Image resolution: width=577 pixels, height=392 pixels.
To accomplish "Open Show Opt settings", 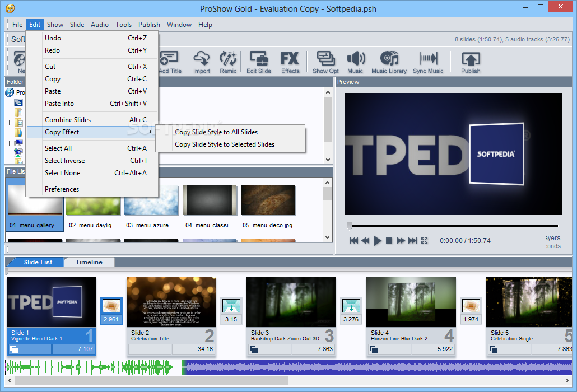I will click(x=325, y=62).
